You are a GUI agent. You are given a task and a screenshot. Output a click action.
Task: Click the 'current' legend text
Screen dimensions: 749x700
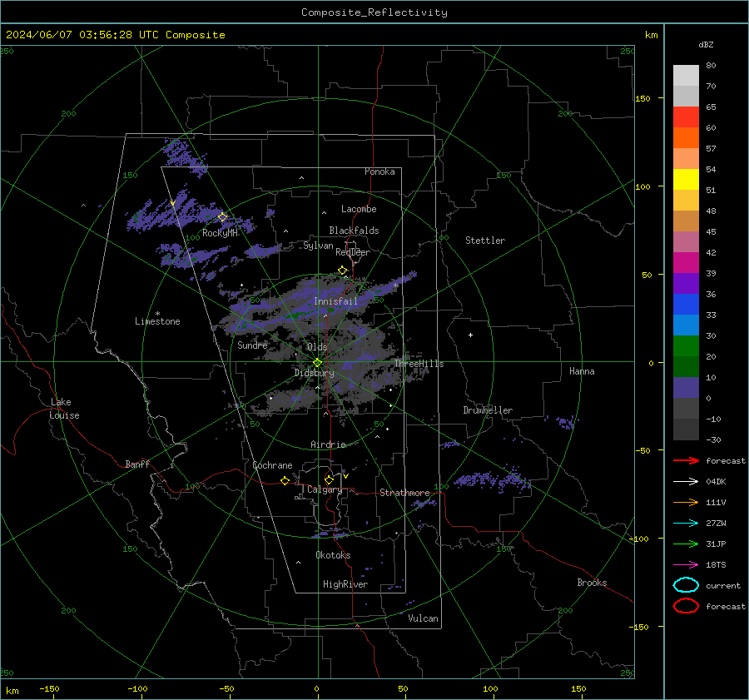pyautogui.click(x=722, y=586)
